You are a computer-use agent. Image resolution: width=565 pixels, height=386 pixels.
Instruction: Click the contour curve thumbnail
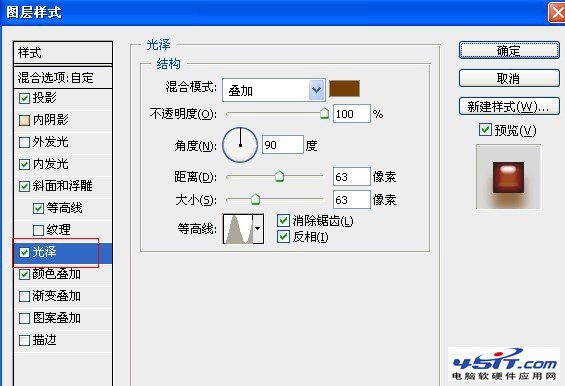(x=238, y=229)
